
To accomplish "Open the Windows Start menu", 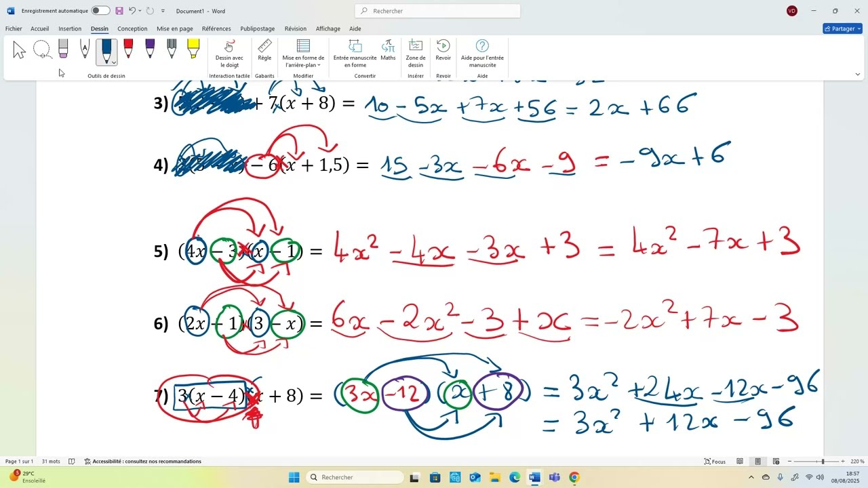I will (x=294, y=477).
